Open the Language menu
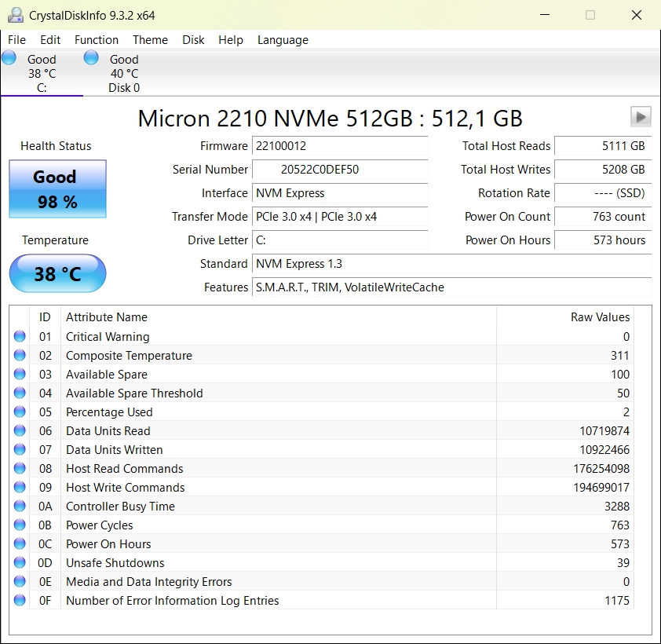The width and height of the screenshot is (661, 644). pyautogui.click(x=283, y=40)
